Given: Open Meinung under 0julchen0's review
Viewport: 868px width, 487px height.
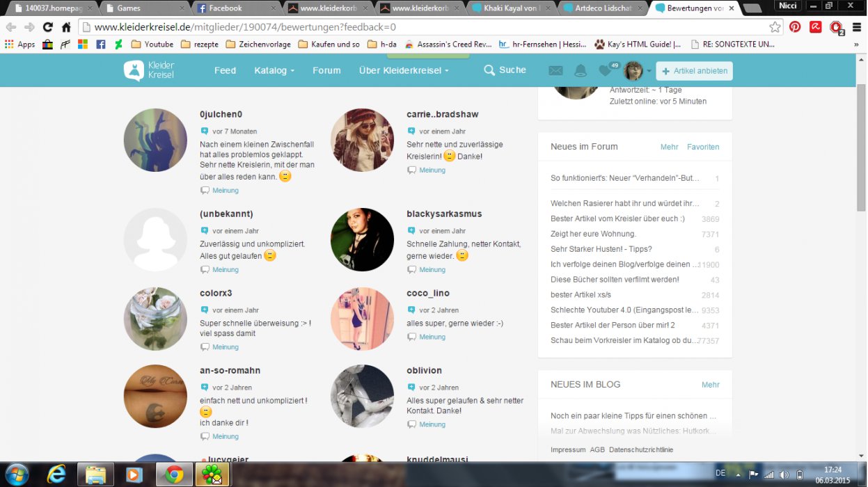Looking at the screenshot, I should (225, 191).
